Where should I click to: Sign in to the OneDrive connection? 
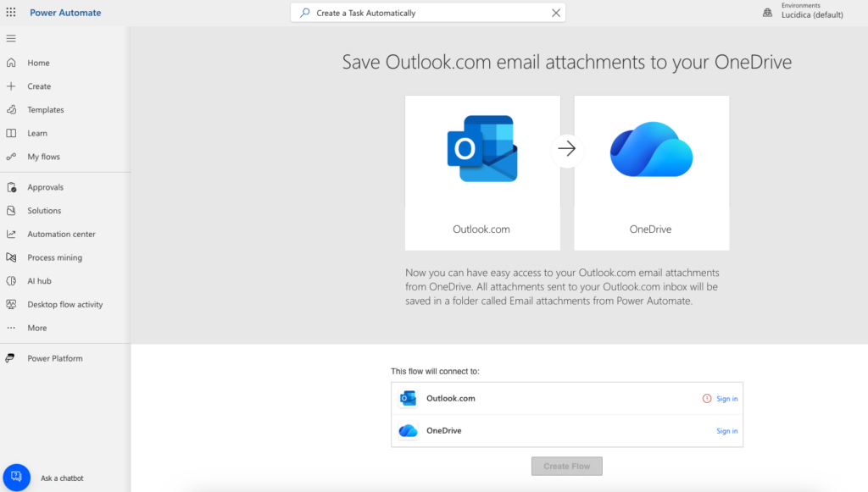pyautogui.click(x=726, y=431)
